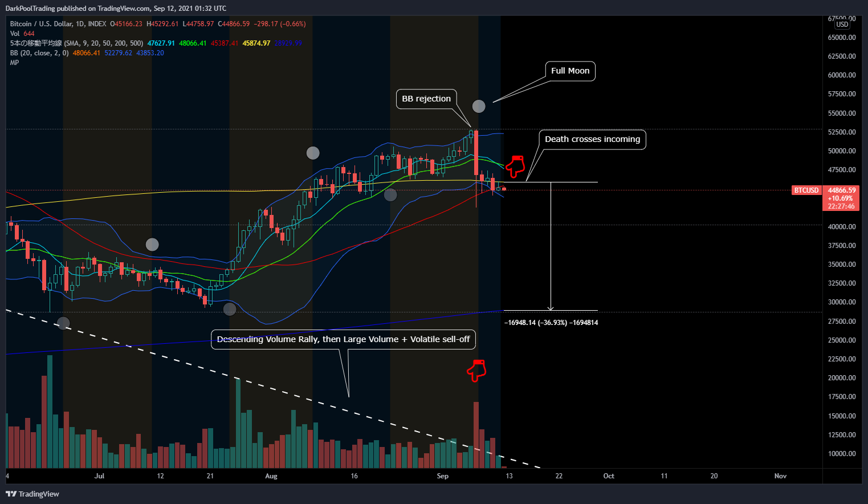Click the 22:27:46 countdown timer

(x=841, y=206)
